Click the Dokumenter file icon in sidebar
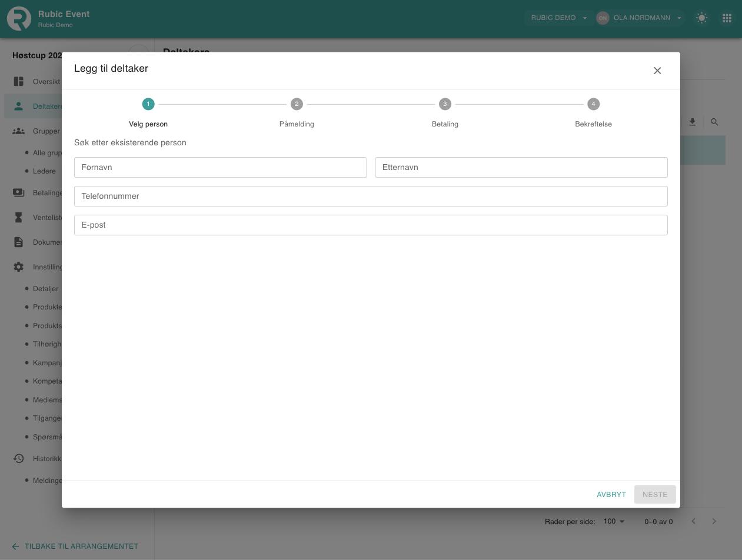 coord(19,242)
